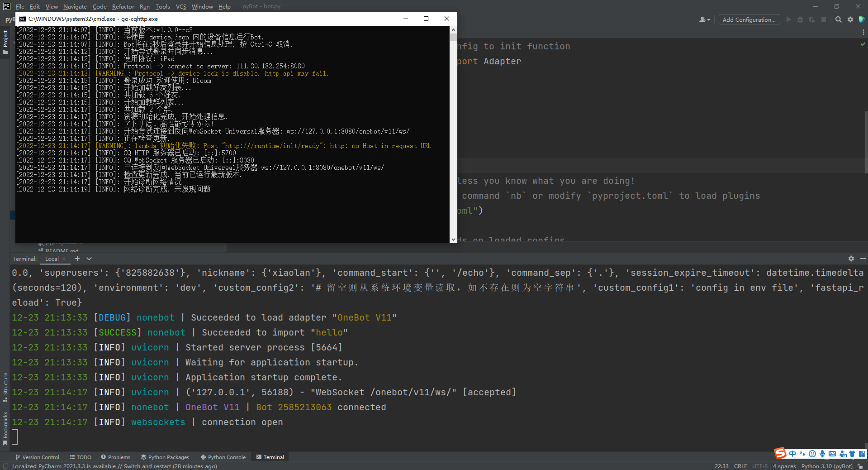Click the UTF-8 encoding indicator
Viewport: 868px width, 470px height.
[760, 466]
